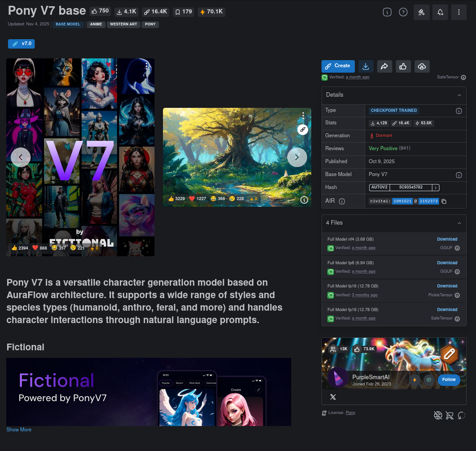The image size is (476, 451).
Task: Click the CHECKPOINT TRAINED badge
Action: click(394, 111)
